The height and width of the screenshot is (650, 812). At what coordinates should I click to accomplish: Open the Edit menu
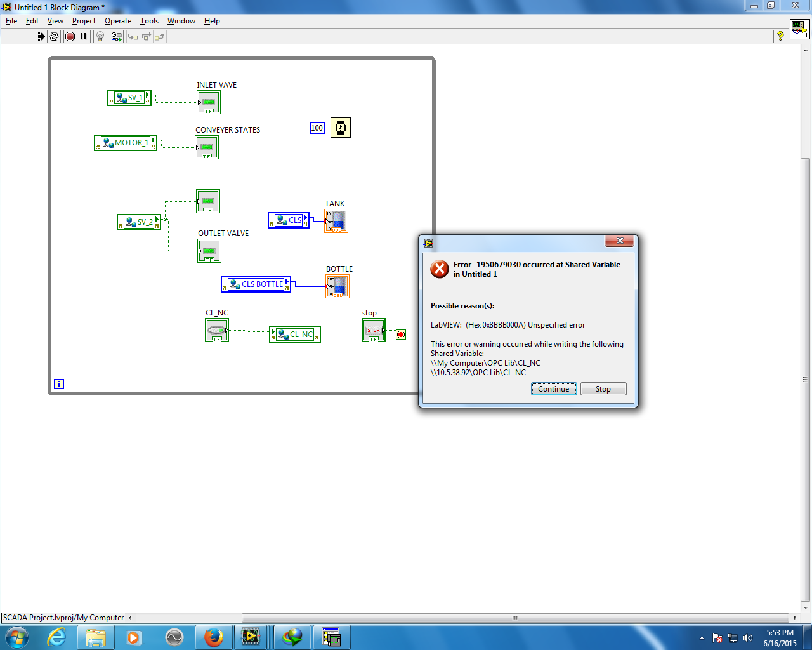coord(32,21)
